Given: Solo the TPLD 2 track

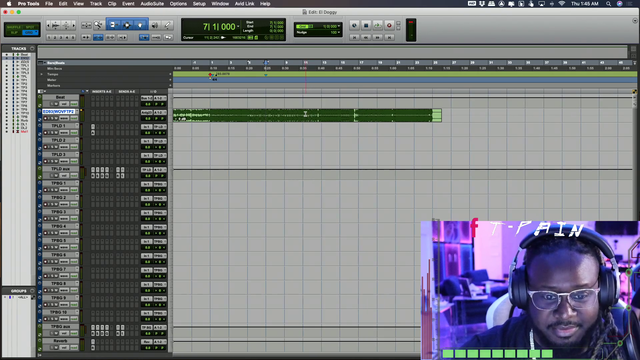Looking at the screenshot, I should tap(51, 147).
